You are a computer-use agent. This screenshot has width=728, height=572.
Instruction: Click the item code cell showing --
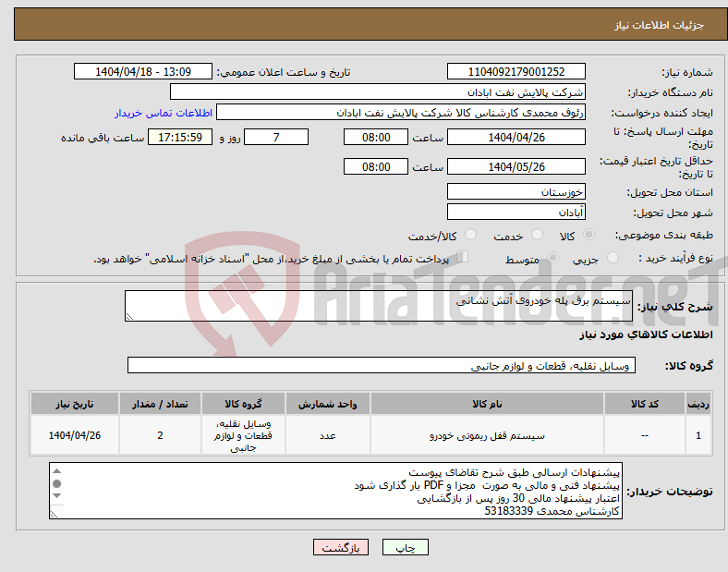coord(645,435)
